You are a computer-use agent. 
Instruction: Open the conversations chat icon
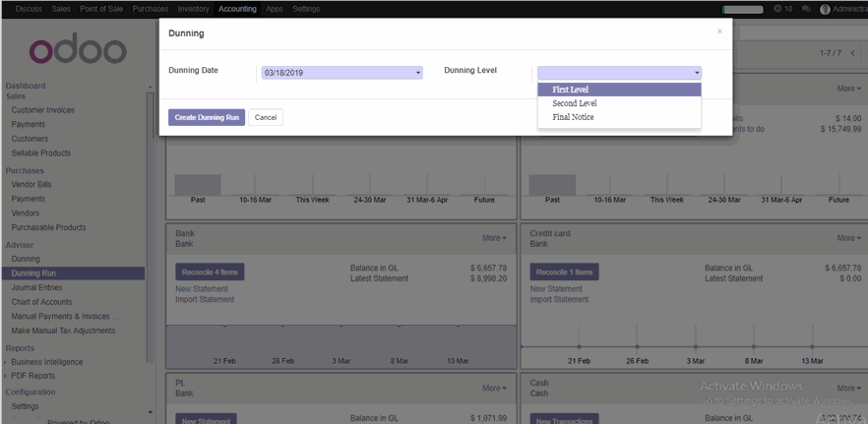coord(807,9)
